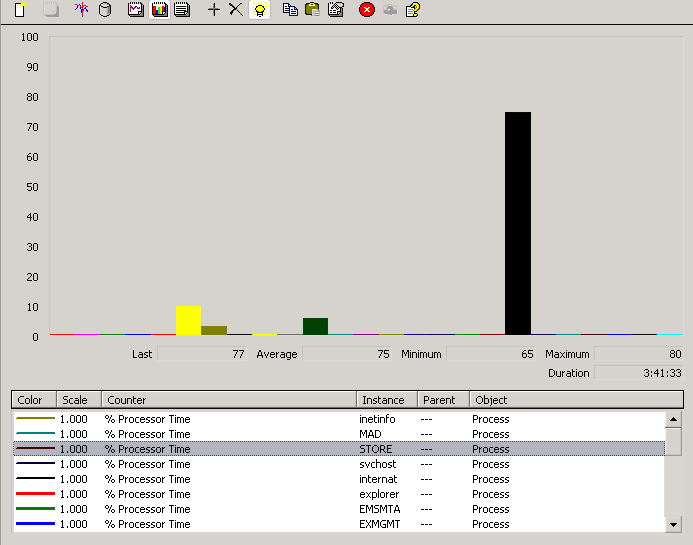Add a counter with plus icon
The height and width of the screenshot is (545, 693).
214,9
